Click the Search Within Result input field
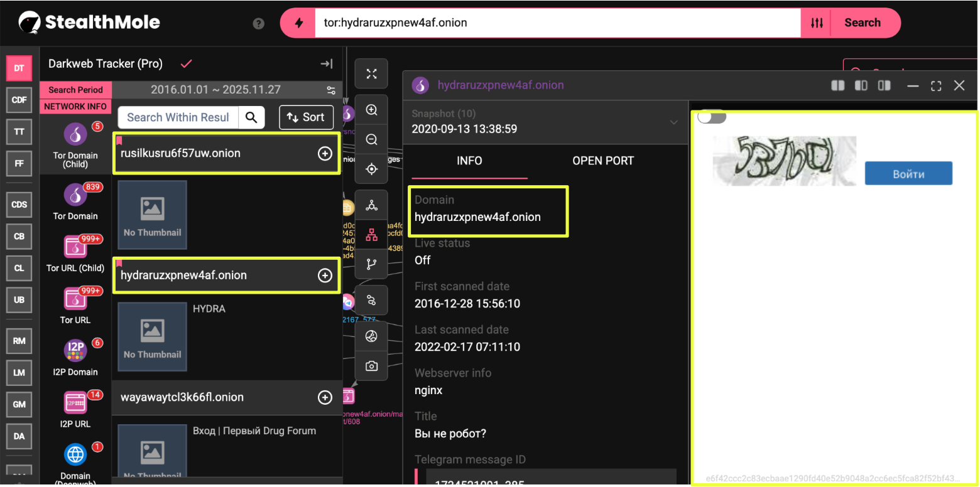Image resolution: width=980 pixels, height=487 pixels. point(178,117)
